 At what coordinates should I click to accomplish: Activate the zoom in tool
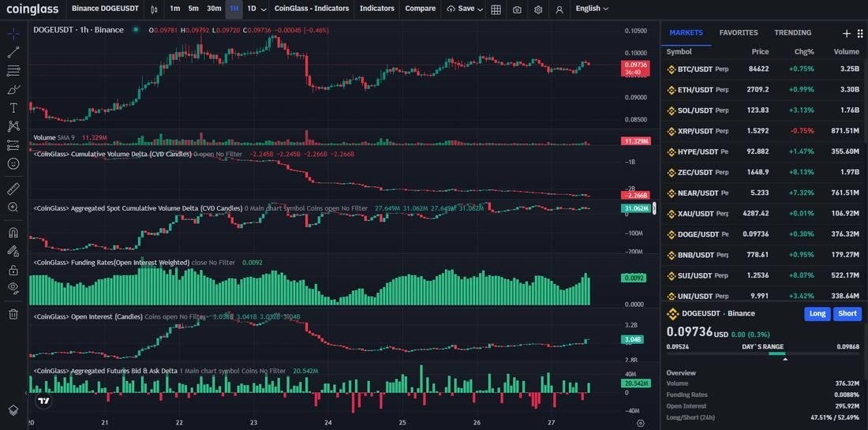(x=13, y=207)
